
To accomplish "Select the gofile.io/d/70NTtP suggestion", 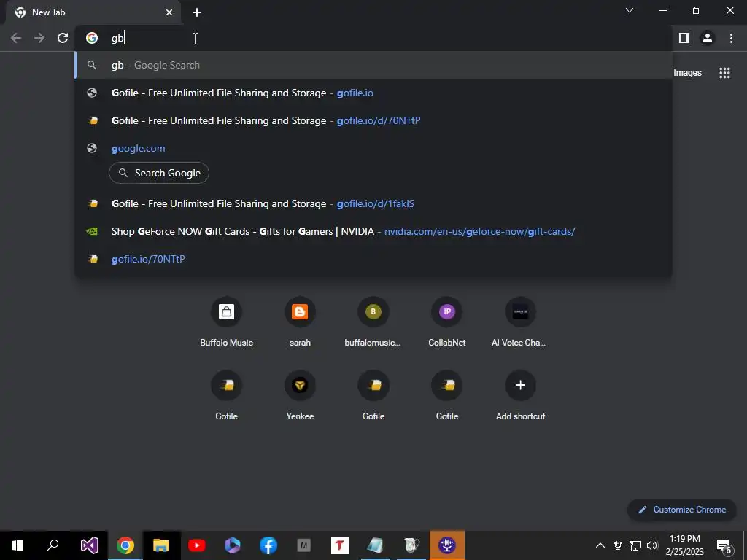I will tap(373, 120).
